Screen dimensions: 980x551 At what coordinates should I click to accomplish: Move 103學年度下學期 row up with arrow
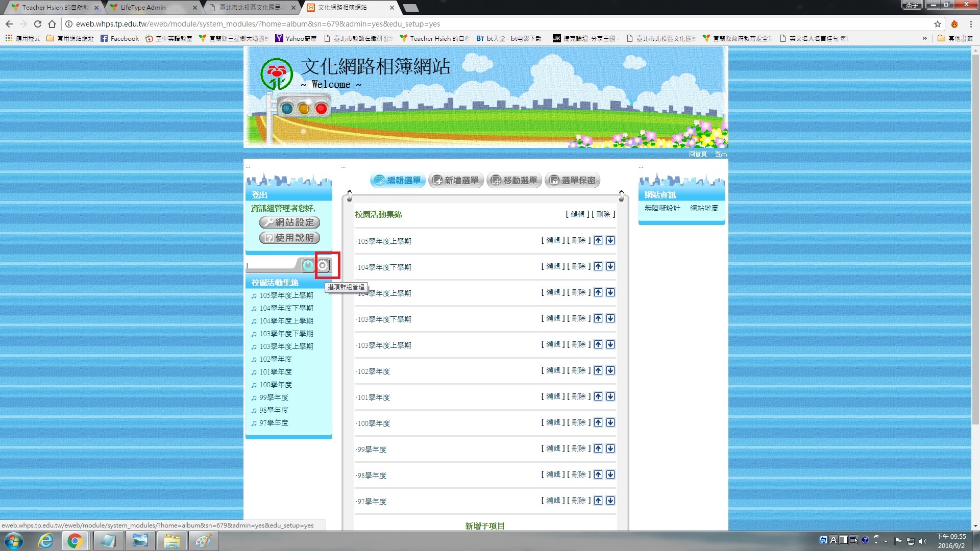point(598,318)
